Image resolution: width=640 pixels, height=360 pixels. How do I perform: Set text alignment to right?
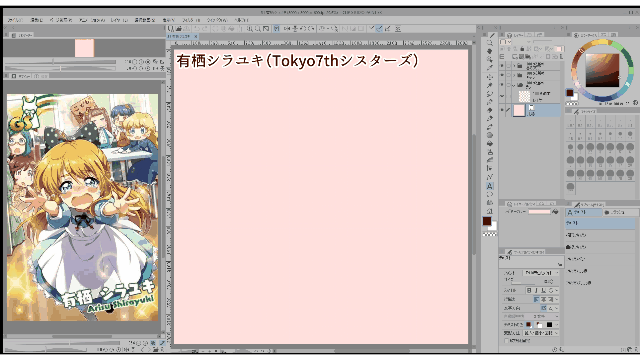point(550,299)
